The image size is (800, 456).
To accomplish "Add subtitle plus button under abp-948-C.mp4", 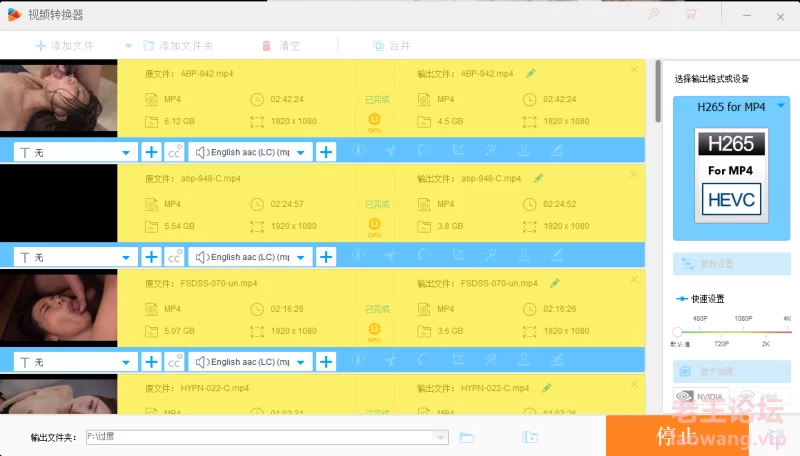I will (151, 257).
